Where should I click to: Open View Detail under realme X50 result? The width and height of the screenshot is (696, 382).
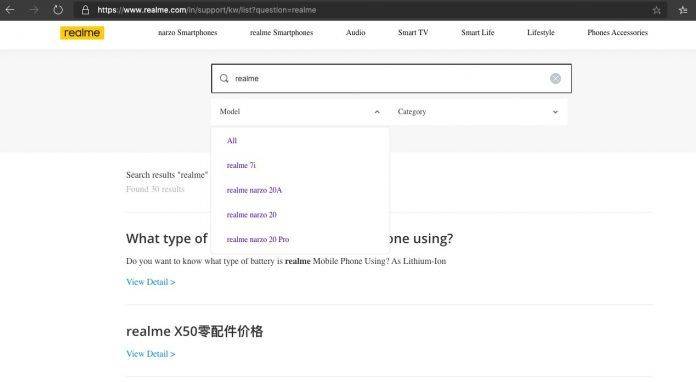(150, 354)
